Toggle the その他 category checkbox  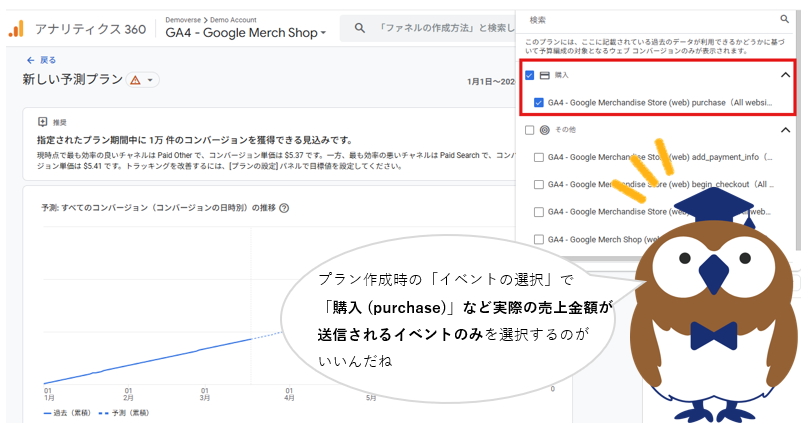click(x=529, y=130)
